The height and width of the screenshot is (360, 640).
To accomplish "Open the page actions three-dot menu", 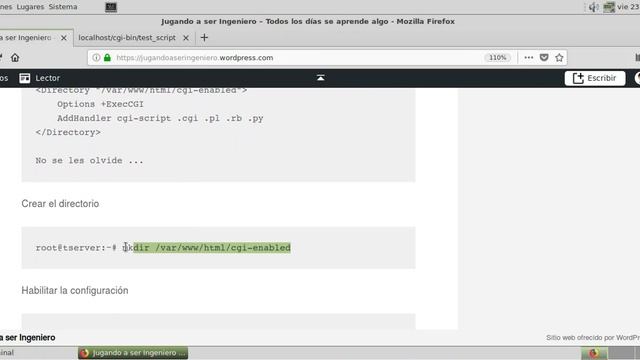I will click(529, 58).
